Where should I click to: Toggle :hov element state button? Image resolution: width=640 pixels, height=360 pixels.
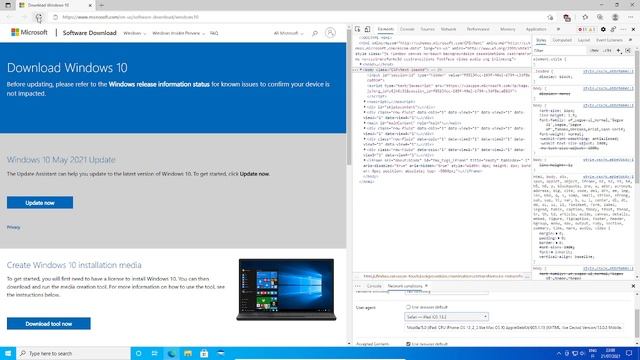[595, 51]
